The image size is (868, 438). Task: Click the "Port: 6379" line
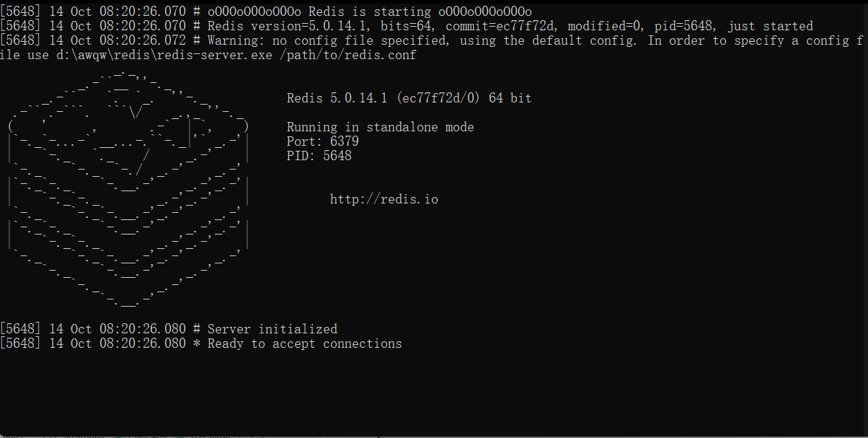323,141
